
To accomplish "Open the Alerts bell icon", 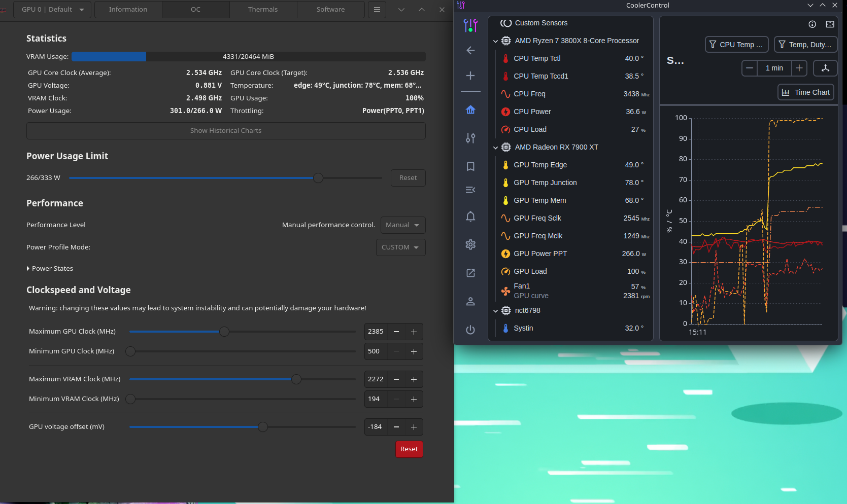I will click(x=470, y=217).
